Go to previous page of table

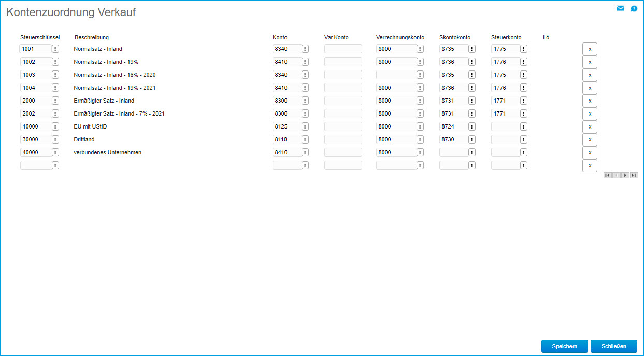[x=617, y=175]
